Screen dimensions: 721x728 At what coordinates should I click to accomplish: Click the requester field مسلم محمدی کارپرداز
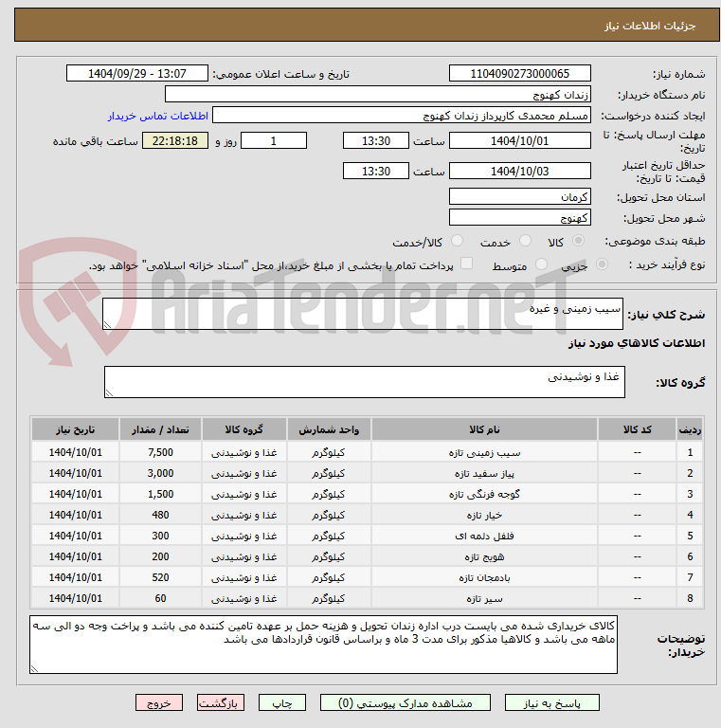[402, 115]
